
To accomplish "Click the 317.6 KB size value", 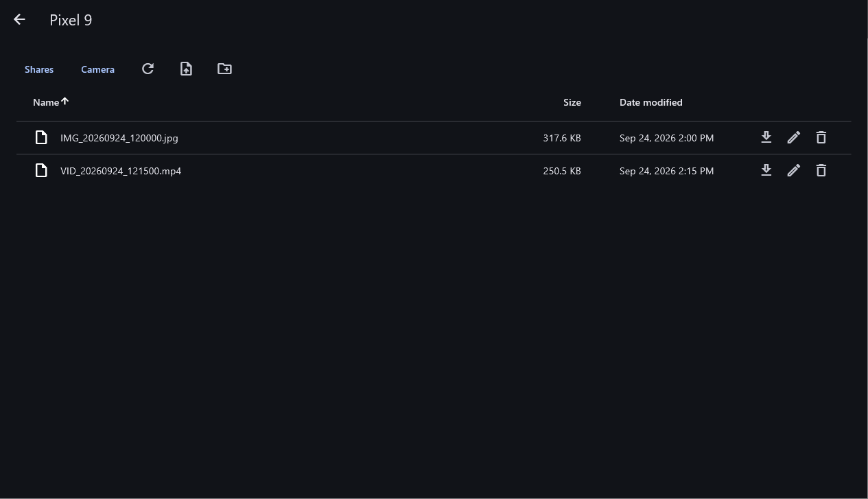I will (x=562, y=138).
